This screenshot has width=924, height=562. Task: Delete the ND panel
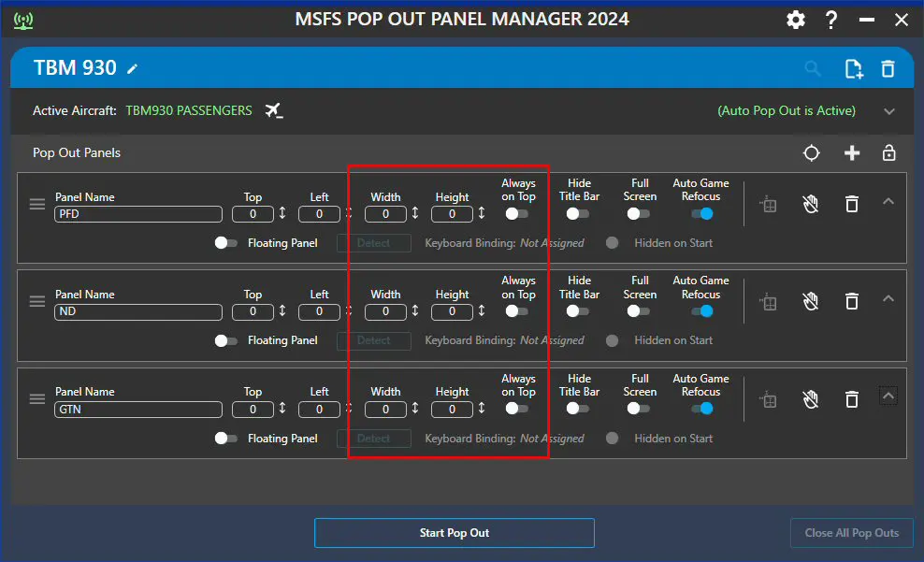pyautogui.click(x=852, y=302)
